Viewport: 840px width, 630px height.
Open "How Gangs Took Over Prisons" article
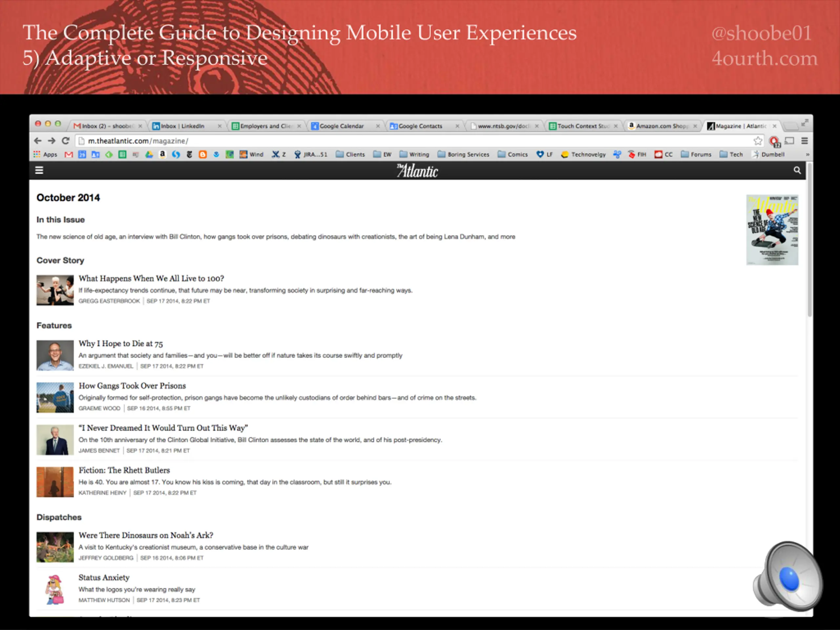pyautogui.click(x=132, y=386)
